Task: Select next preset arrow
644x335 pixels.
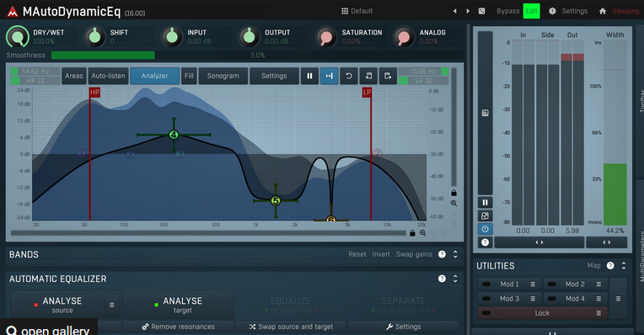Action: click(468, 11)
